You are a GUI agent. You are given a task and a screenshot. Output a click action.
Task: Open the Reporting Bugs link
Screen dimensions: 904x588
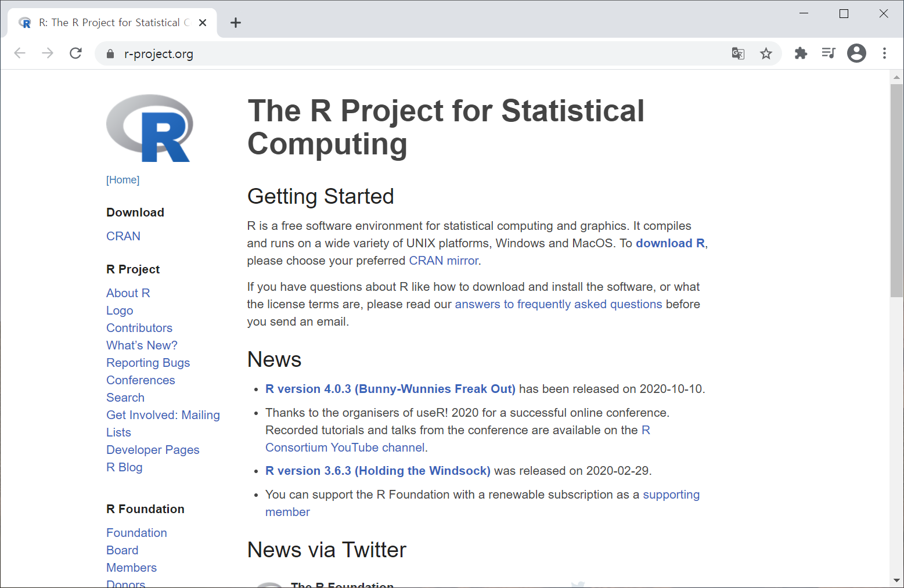[x=148, y=363]
